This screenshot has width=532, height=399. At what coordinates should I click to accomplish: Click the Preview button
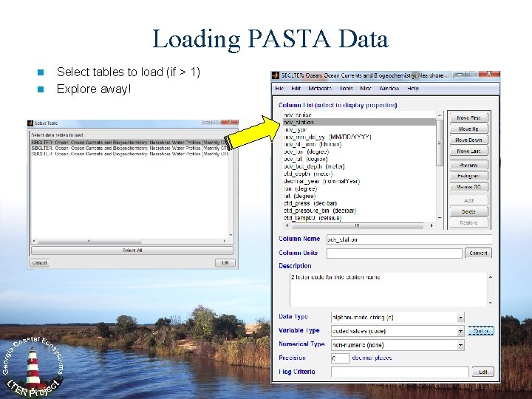coord(468,166)
